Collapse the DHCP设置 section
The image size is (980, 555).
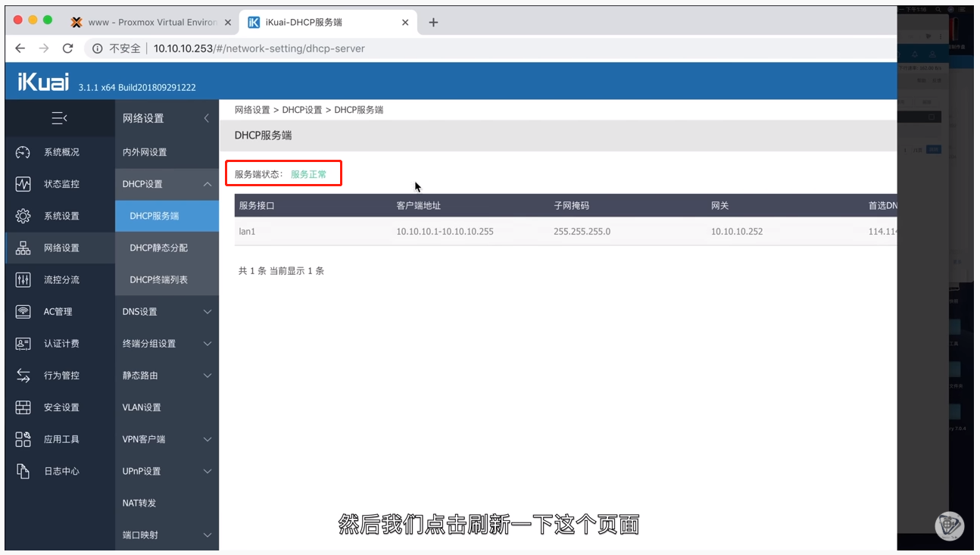[208, 184]
